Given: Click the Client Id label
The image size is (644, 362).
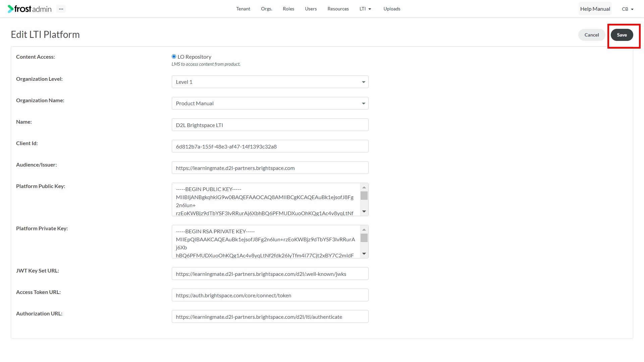Looking at the screenshot, I should (27, 143).
